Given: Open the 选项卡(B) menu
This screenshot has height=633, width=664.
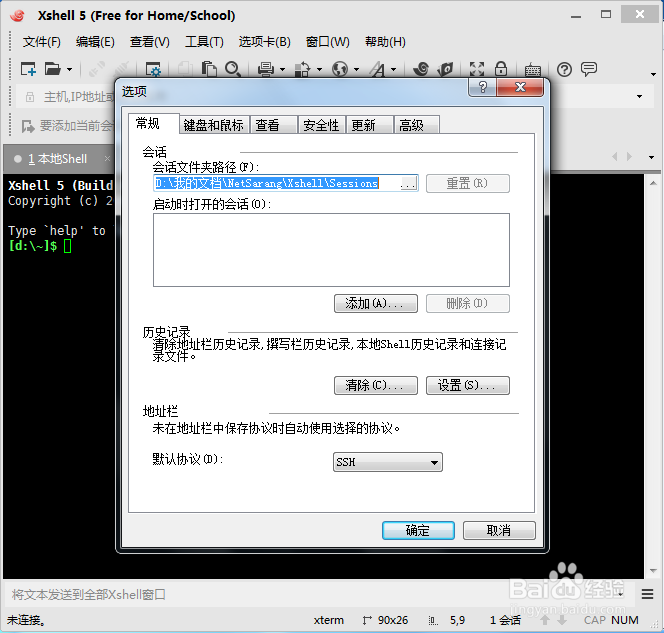Looking at the screenshot, I should [265, 42].
